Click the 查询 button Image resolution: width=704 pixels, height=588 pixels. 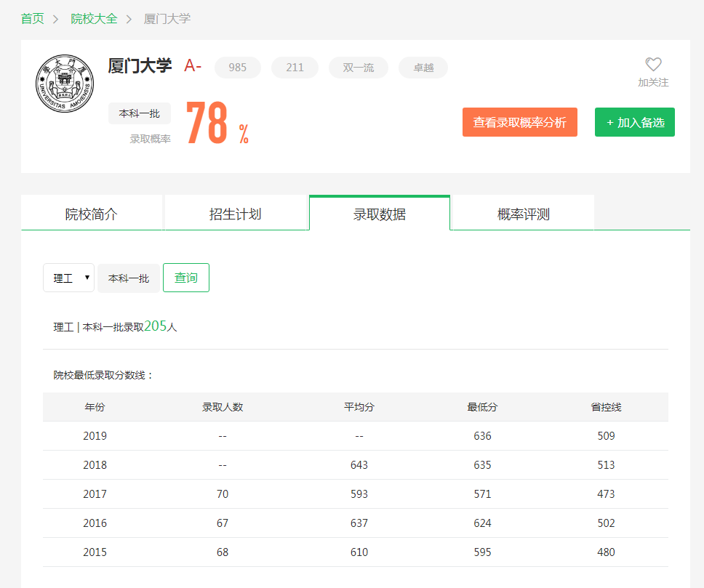coord(186,278)
